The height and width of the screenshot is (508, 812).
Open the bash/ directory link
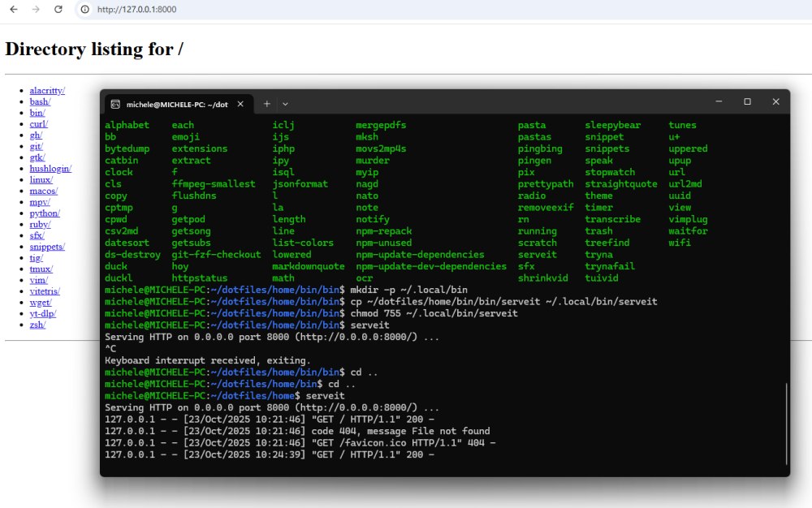[x=40, y=102]
